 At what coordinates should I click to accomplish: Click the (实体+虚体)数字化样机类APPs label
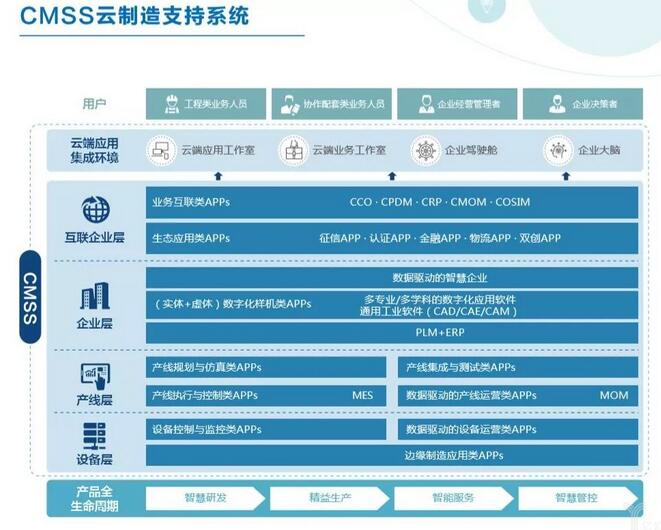point(233,304)
